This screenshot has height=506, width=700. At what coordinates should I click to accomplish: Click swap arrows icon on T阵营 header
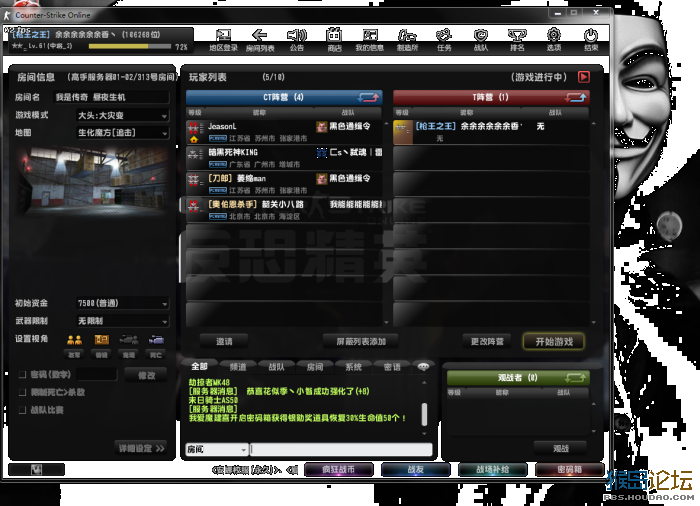pyautogui.click(x=575, y=97)
